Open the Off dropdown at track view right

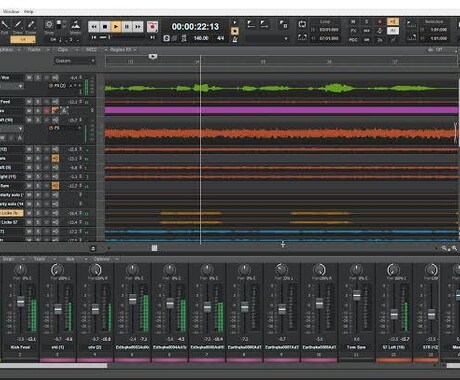(442, 50)
